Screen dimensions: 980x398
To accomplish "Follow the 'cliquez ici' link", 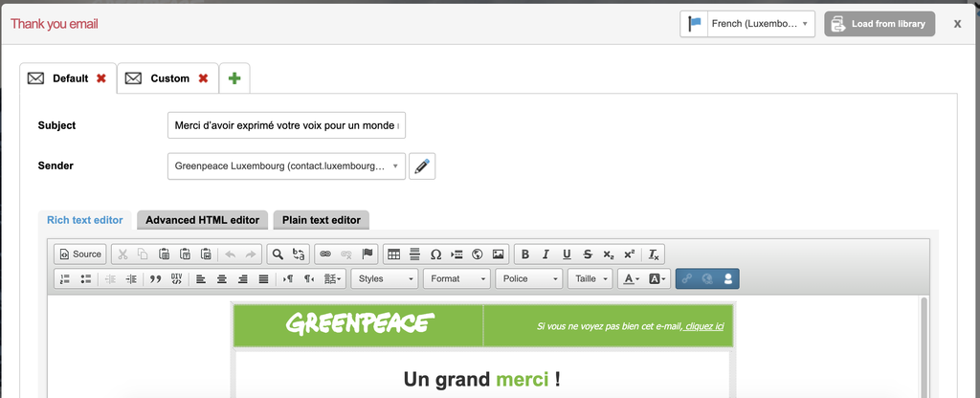I will pos(703,326).
